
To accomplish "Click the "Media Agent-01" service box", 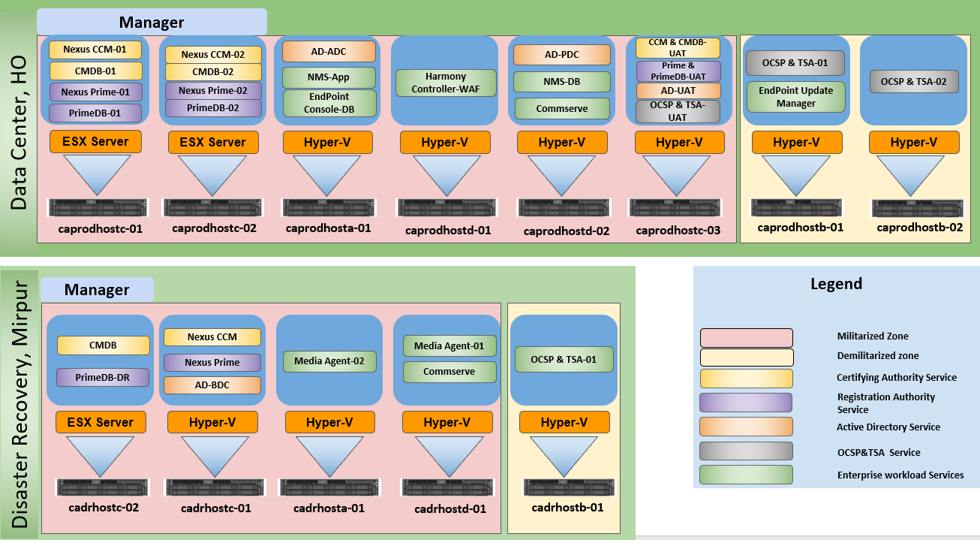I will pos(449,346).
